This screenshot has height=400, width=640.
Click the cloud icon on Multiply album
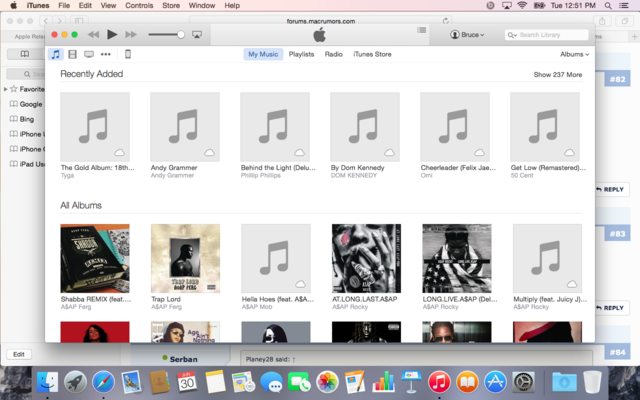click(572, 284)
